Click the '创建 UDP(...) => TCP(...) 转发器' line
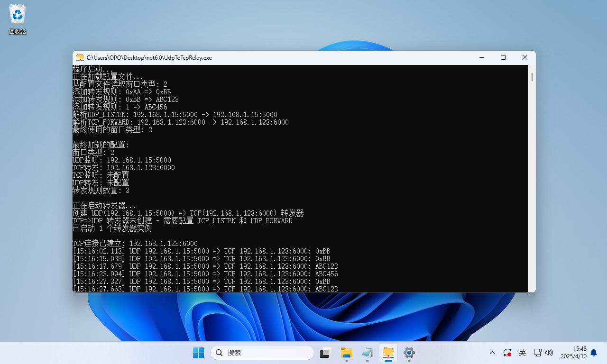This screenshot has width=607, height=364. [188, 213]
